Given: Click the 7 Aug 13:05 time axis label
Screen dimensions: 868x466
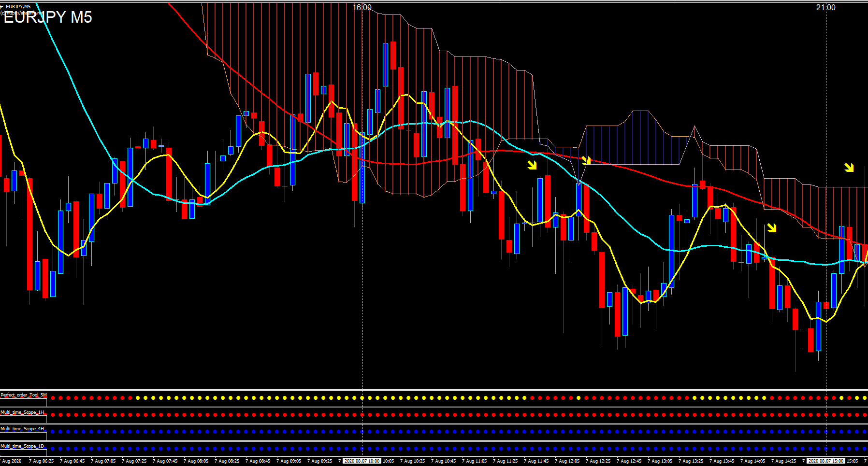Looking at the screenshot, I should (x=660, y=461).
